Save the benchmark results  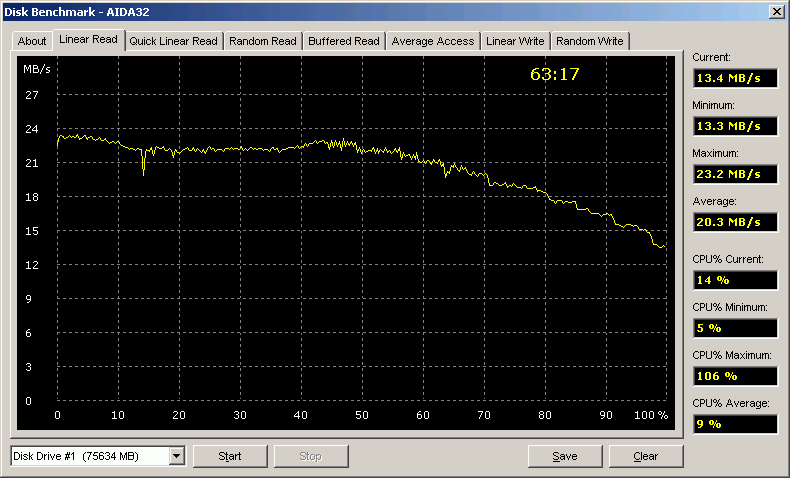coord(565,456)
